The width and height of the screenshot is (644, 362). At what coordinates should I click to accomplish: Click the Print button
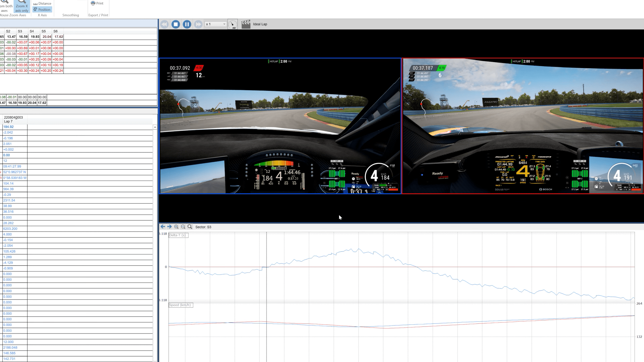click(x=98, y=3)
